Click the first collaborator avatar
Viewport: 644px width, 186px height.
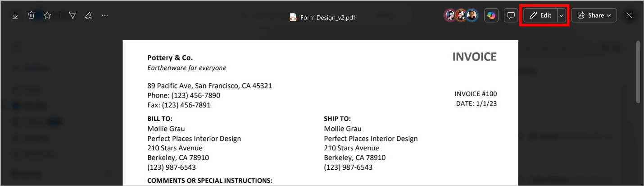pos(450,15)
